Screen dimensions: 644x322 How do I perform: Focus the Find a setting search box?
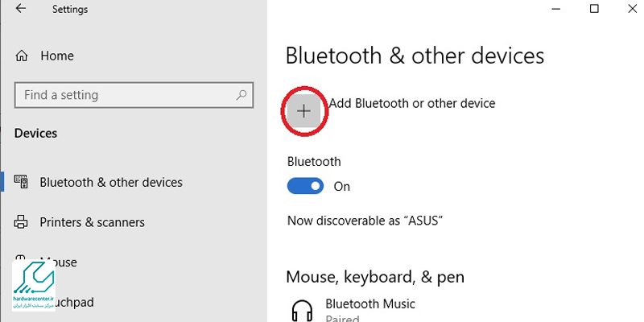pos(121,95)
